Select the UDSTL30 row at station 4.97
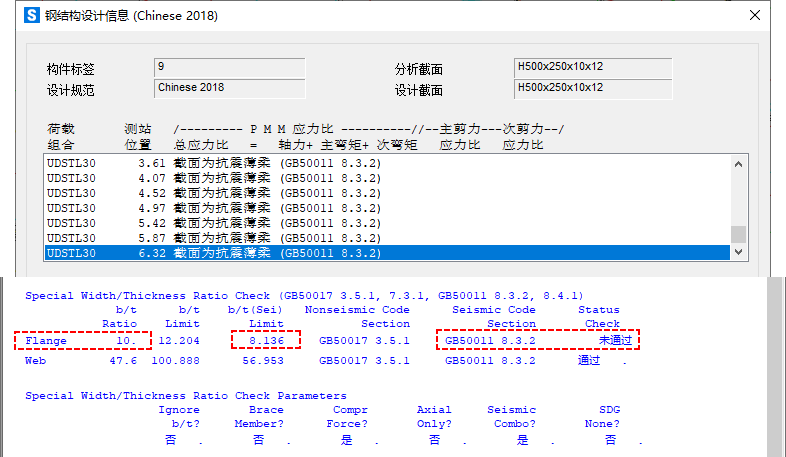Image resolution: width=786 pixels, height=457 pixels. point(390,208)
